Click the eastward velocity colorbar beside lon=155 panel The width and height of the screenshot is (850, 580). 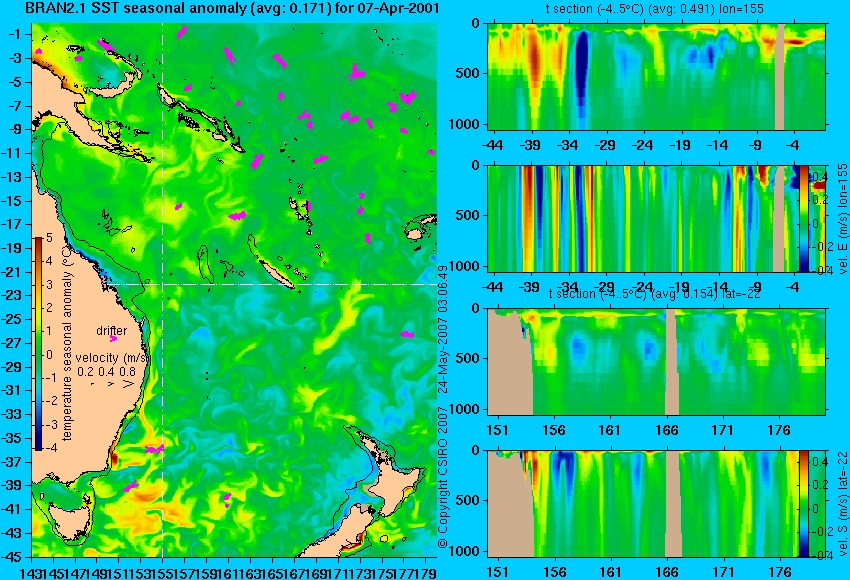coord(804,218)
